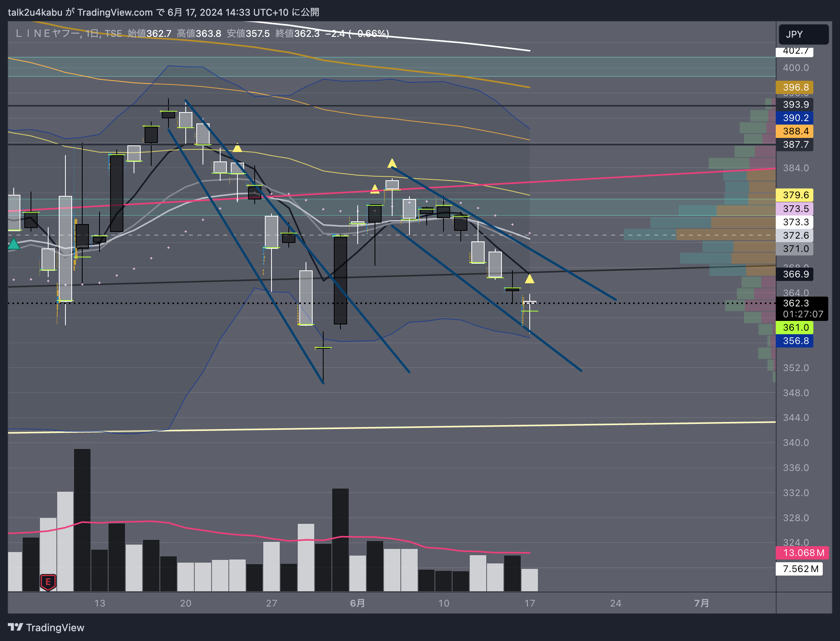Click the 361.0 green price label

pos(795,328)
